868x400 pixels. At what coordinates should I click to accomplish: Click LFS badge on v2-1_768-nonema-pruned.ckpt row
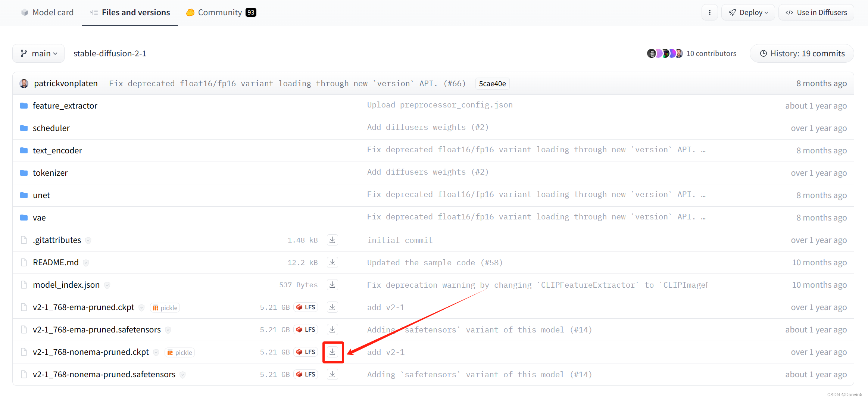(x=306, y=352)
